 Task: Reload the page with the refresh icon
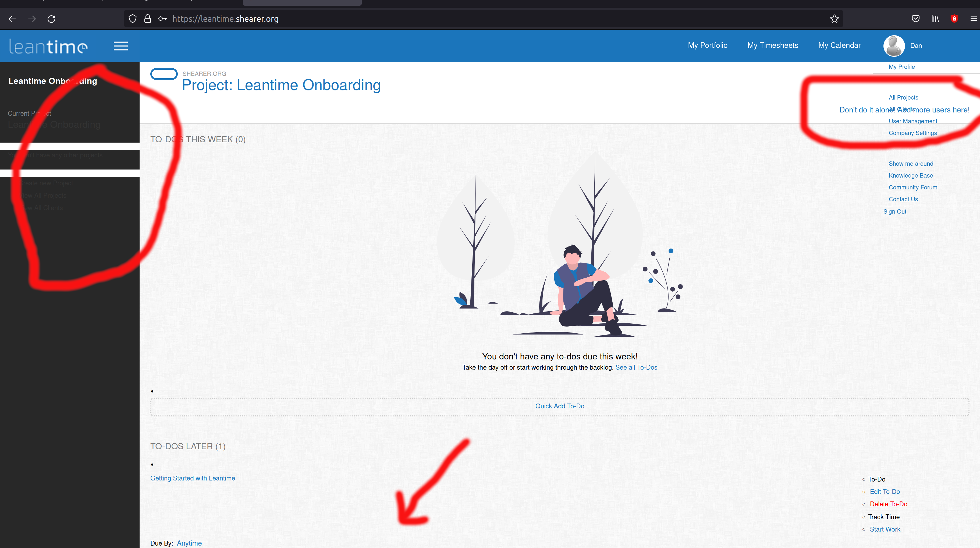click(x=51, y=19)
